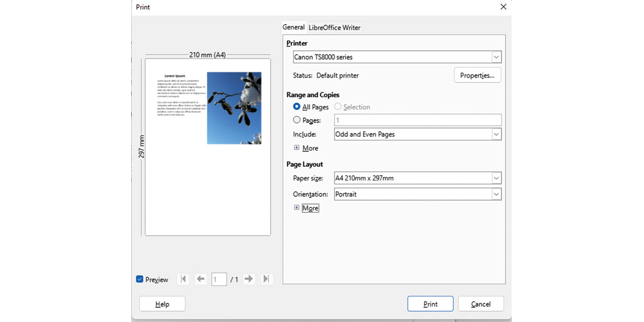Go to next page arrow

(x=249, y=279)
